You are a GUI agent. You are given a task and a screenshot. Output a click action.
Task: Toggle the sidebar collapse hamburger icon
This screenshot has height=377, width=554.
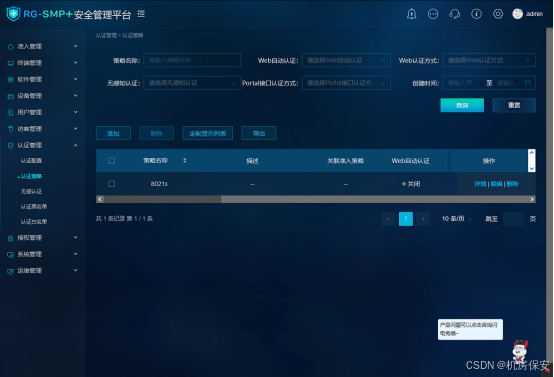141,14
